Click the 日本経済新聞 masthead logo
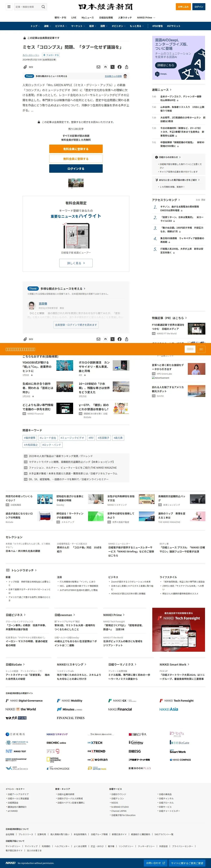The image size is (211, 868). coord(105,7)
